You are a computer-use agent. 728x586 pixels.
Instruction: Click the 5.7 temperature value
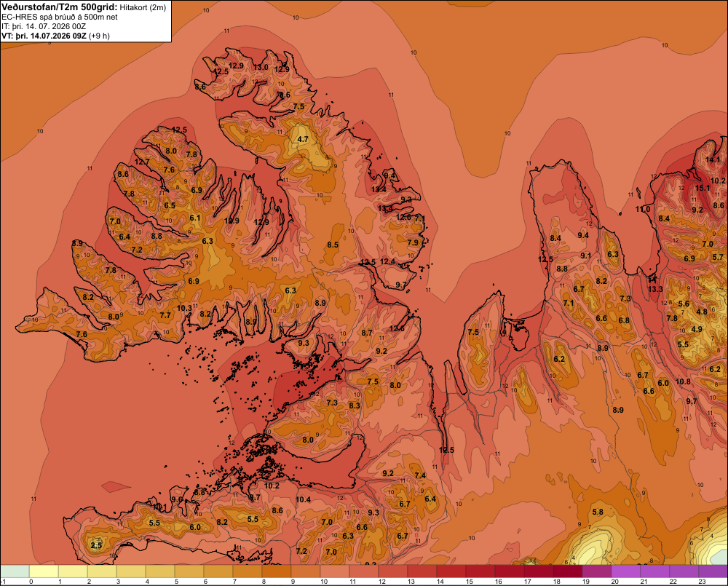[718, 257]
